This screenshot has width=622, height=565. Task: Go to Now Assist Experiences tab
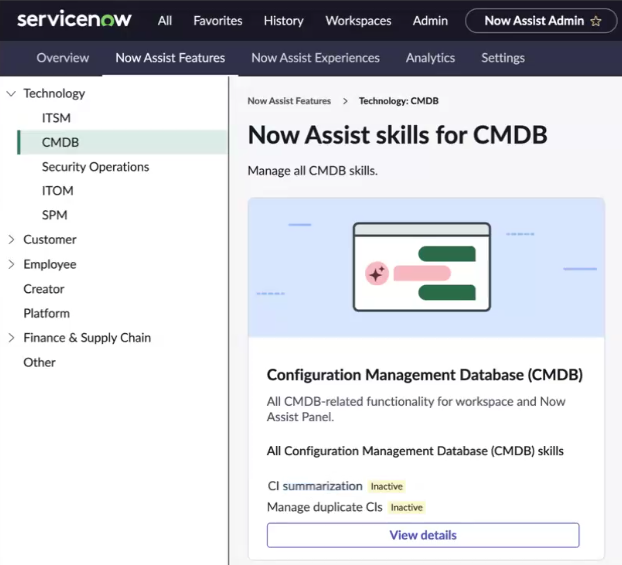point(315,58)
